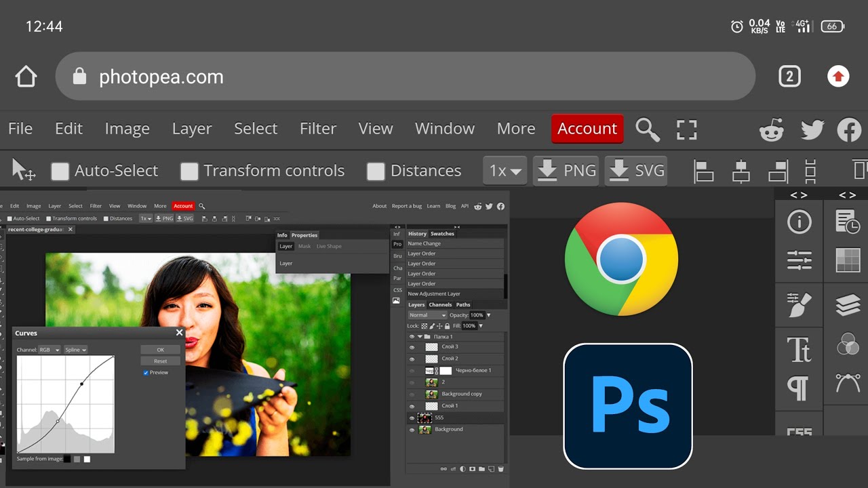
Task: Open the Opacity 100% dropdown arrow
Action: 488,315
